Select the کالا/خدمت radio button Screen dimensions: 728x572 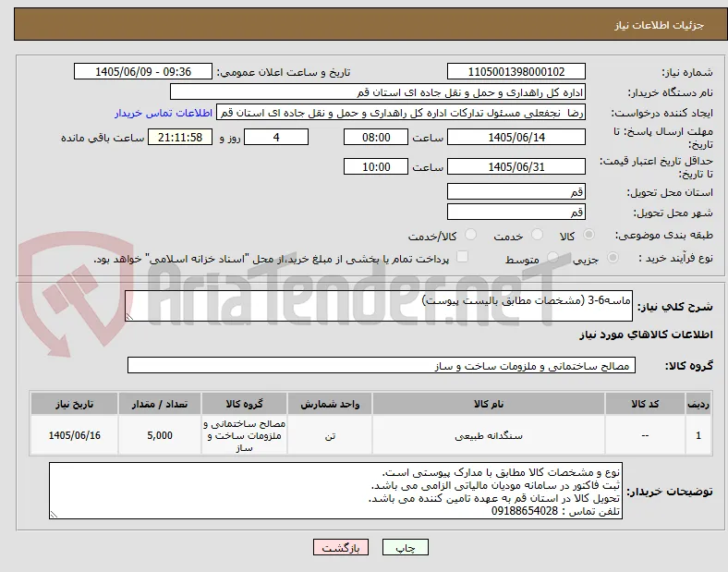(470, 235)
